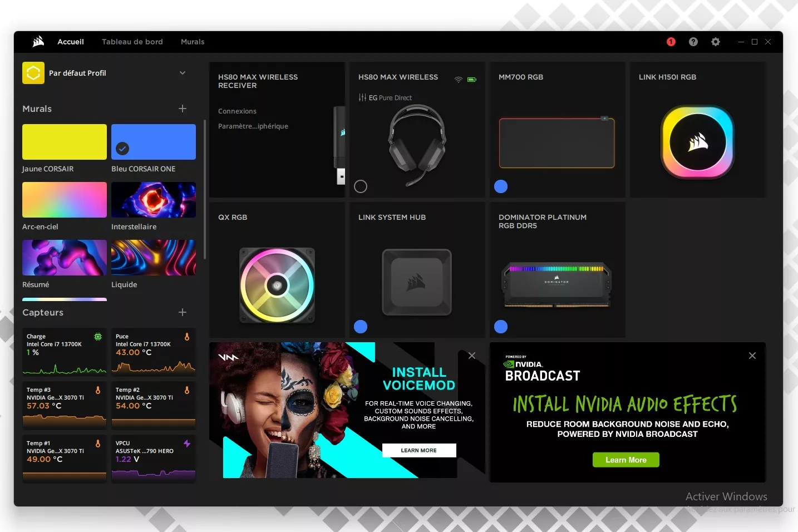Viewport: 798px width, 532px height.
Task: Select the Arc-en-ciel gradient mural
Action: [65, 200]
